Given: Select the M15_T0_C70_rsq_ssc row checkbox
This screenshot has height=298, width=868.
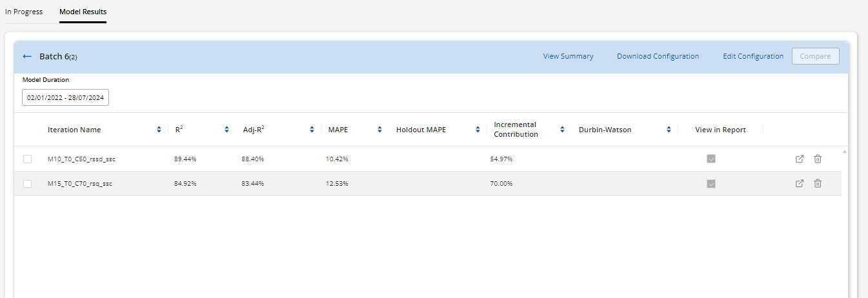Looking at the screenshot, I should click(28, 184).
